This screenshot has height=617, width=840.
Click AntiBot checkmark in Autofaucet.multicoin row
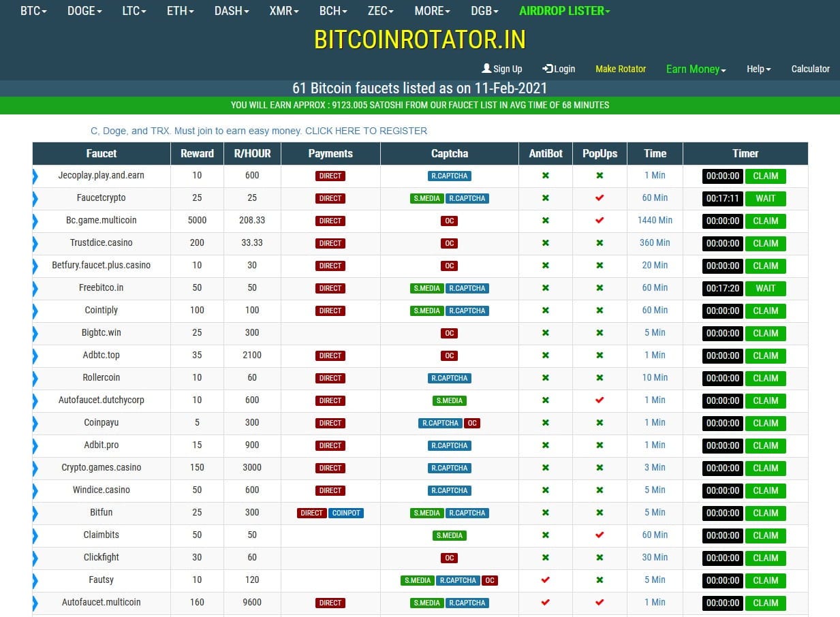(546, 603)
